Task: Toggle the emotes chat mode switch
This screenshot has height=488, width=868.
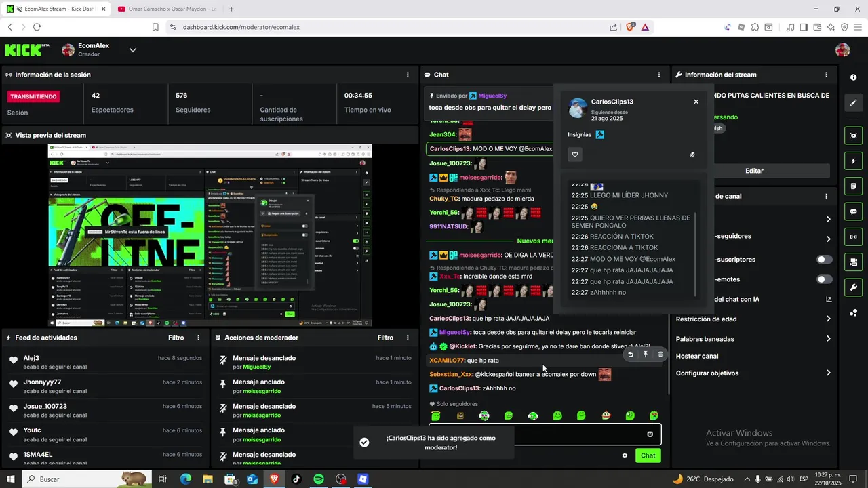Action: point(825,279)
